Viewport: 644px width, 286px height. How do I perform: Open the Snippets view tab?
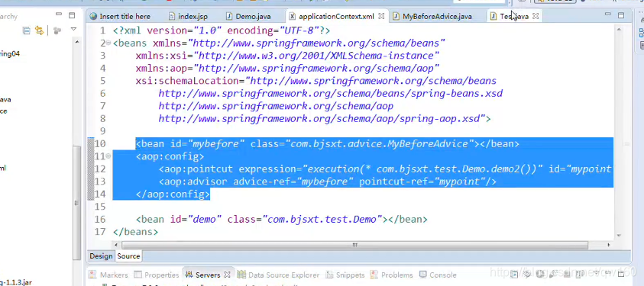click(345, 275)
